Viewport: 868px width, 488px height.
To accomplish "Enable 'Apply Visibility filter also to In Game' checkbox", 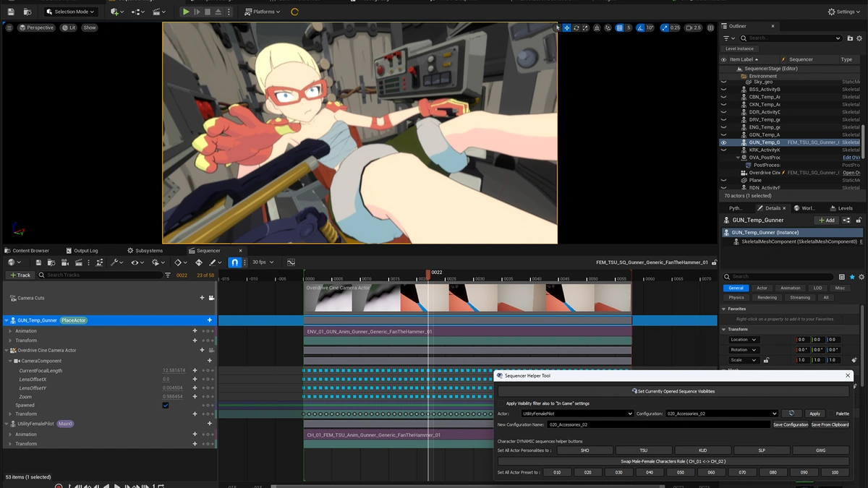I will [x=501, y=403].
